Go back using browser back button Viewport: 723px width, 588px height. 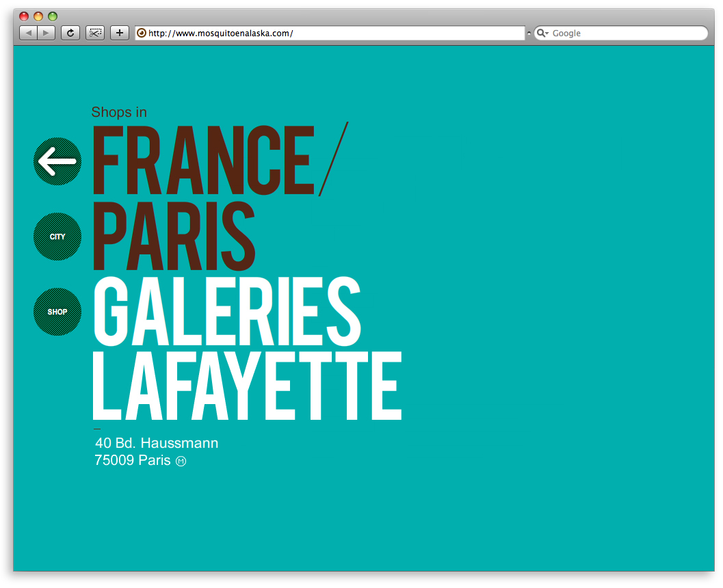28,33
